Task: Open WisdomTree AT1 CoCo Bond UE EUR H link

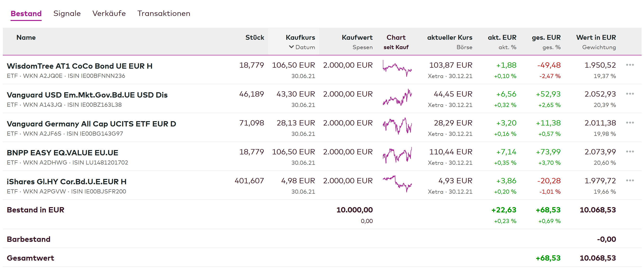Action: pyautogui.click(x=79, y=66)
